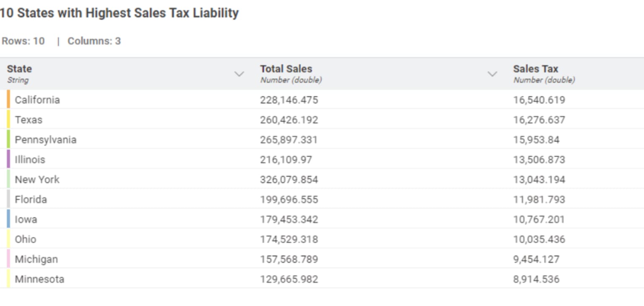Click Sales Tax value 8,914.536
Image resolution: width=644 pixels, height=306 pixels.
pyautogui.click(x=536, y=279)
